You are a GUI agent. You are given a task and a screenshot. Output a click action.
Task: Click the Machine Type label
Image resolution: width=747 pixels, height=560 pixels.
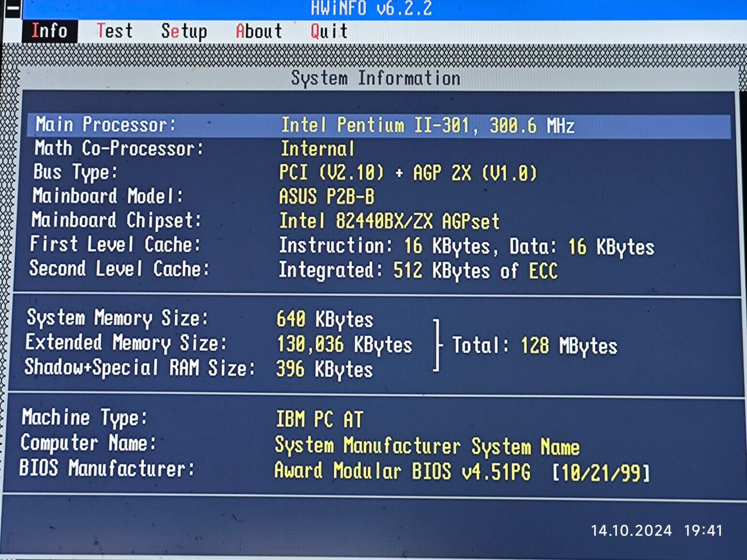point(85,418)
